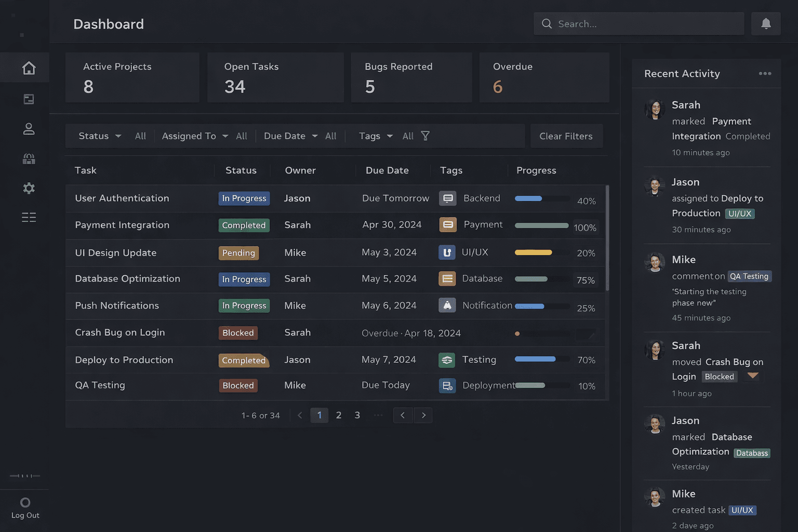Toggle the Pending status badge on UI Design Update
This screenshot has height=532, width=798.
238,253
